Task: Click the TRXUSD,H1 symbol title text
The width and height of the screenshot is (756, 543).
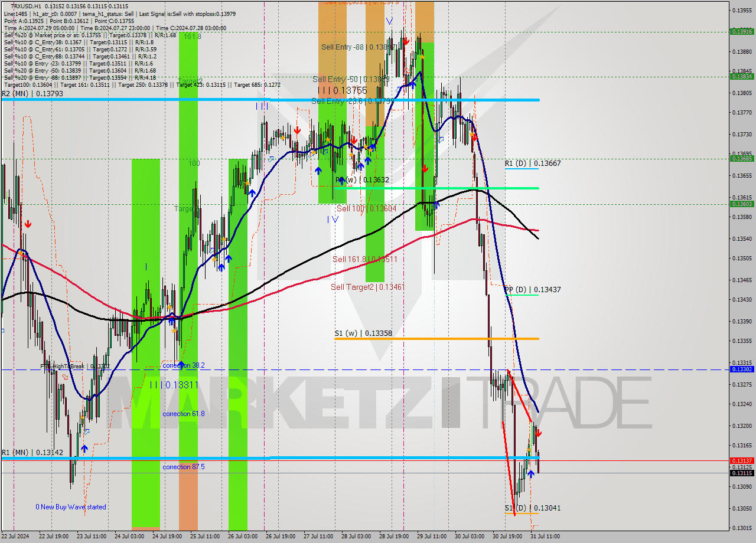Action: pyautogui.click(x=27, y=6)
